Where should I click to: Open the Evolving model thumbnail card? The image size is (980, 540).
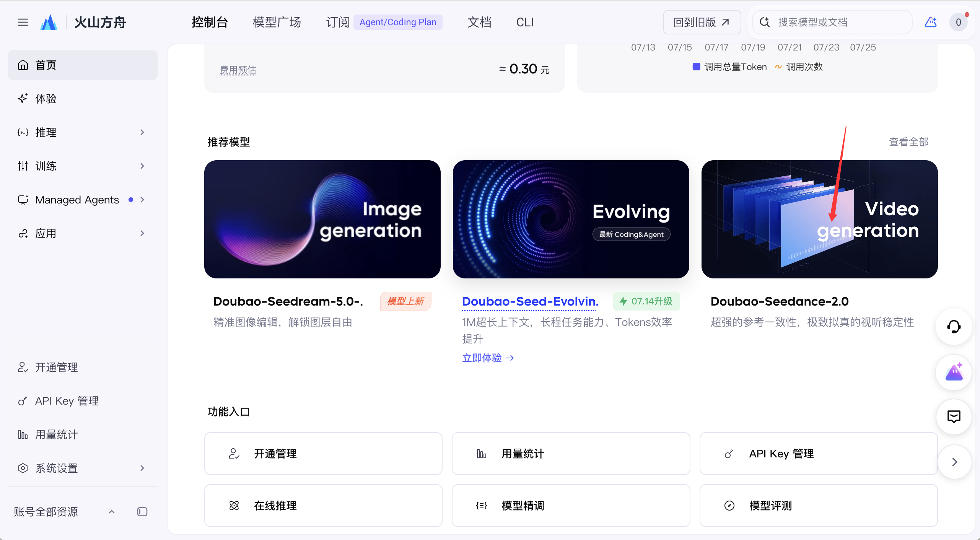pyautogui.click(x=571, y=219)
